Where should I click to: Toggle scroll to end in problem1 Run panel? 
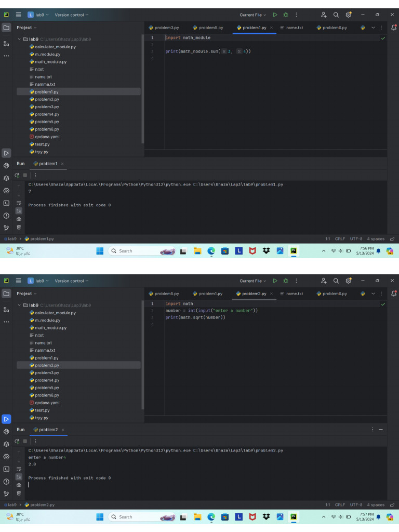19,210
